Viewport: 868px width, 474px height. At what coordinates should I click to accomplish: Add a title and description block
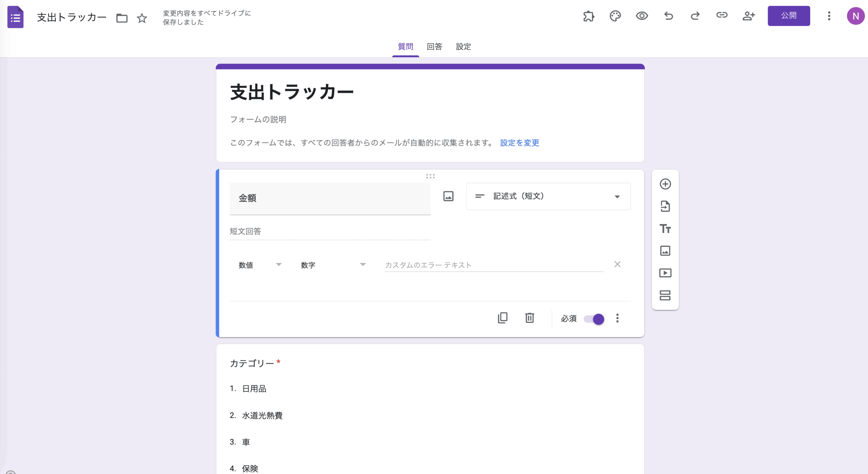click(x=665, y=229)
